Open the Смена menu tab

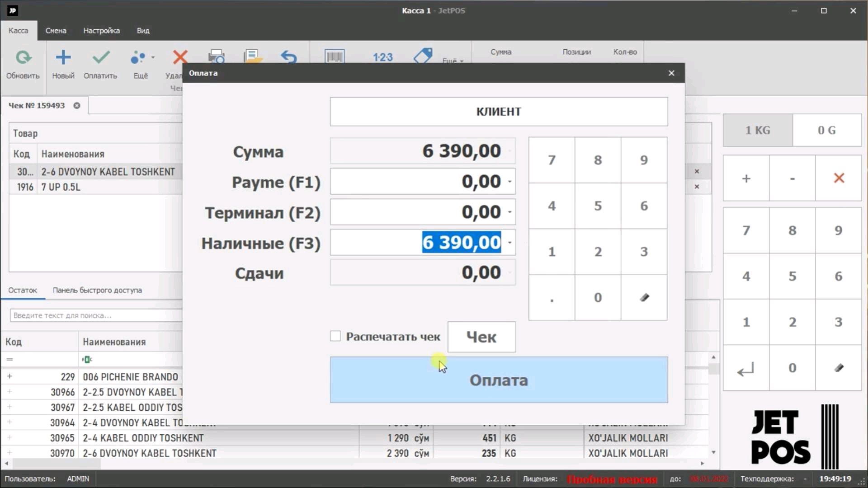pos(56,31)
